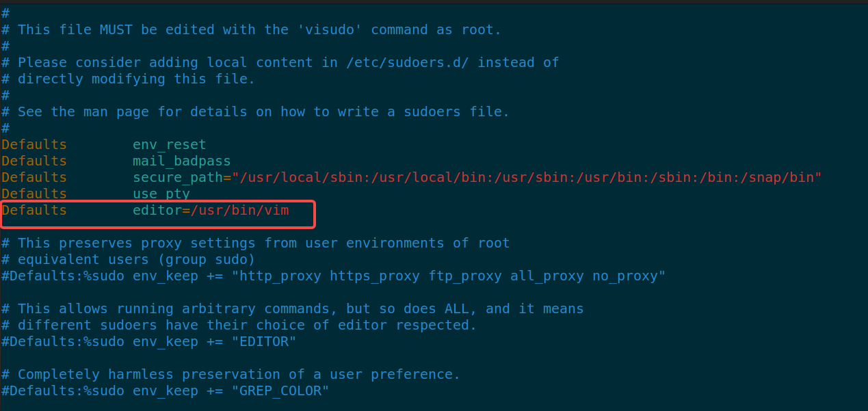Click the 'visudo' command mention

click(330, 30)
